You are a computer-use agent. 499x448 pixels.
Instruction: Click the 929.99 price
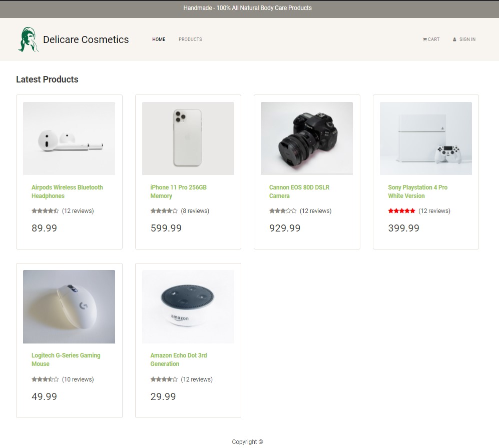[285, 228]
